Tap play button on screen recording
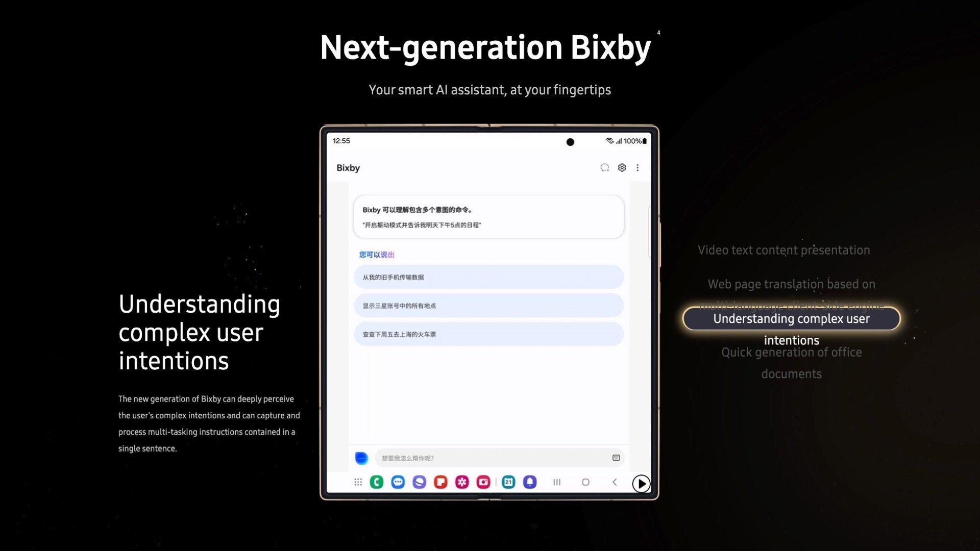The image size is (980, 551). [641, 483]
